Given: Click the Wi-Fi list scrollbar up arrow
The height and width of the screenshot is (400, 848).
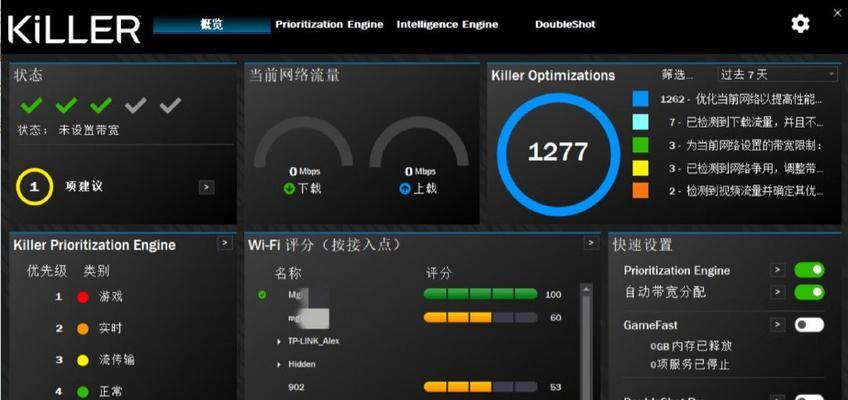Looking at the screenshot, I should [x=585, y=289].
